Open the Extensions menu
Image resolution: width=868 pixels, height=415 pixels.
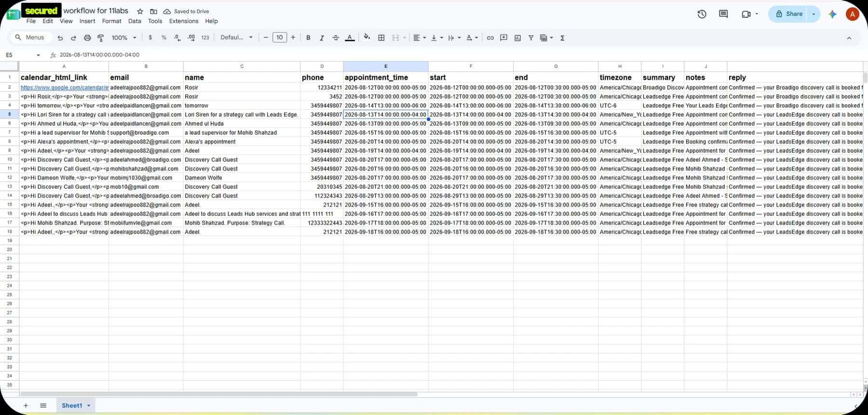click(184, 21)
